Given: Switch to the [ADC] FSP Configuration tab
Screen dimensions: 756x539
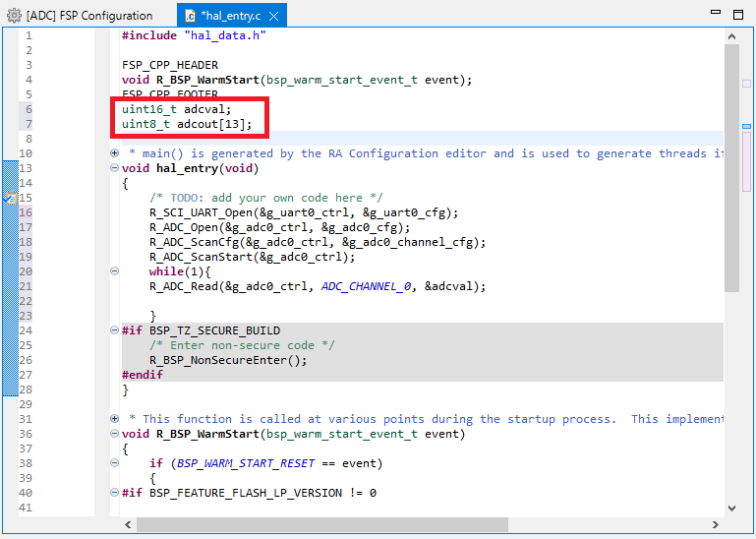Looking at the screenshot, I should (x=80, y=16).
